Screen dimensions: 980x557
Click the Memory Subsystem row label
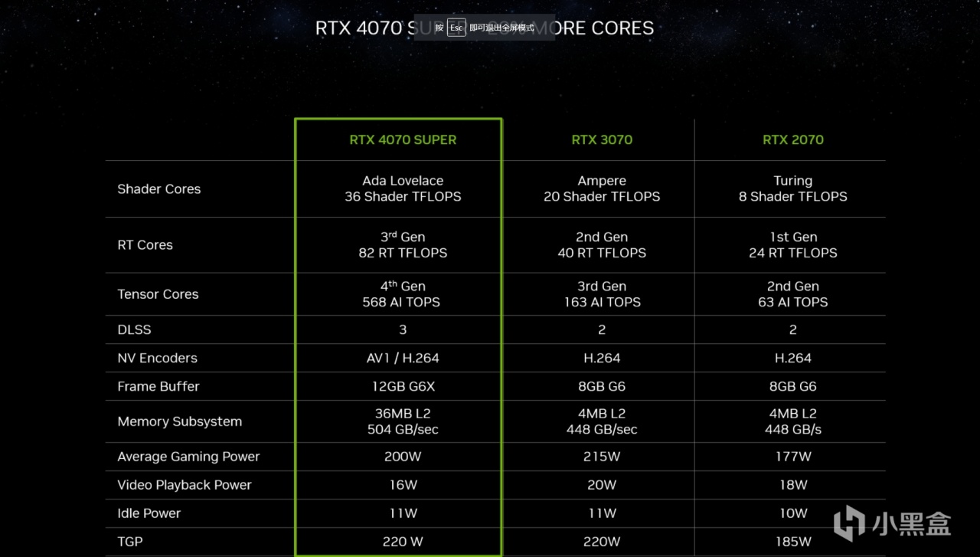click(x=180, y=421)
